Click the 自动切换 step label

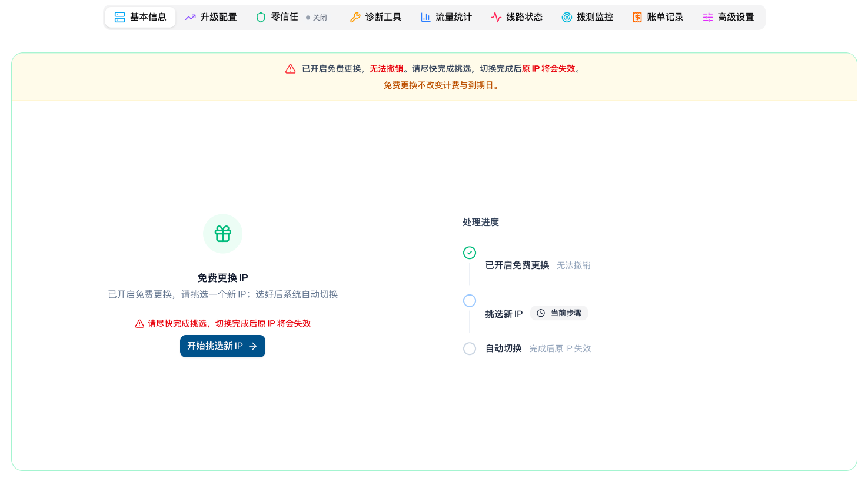pos(504,348)
